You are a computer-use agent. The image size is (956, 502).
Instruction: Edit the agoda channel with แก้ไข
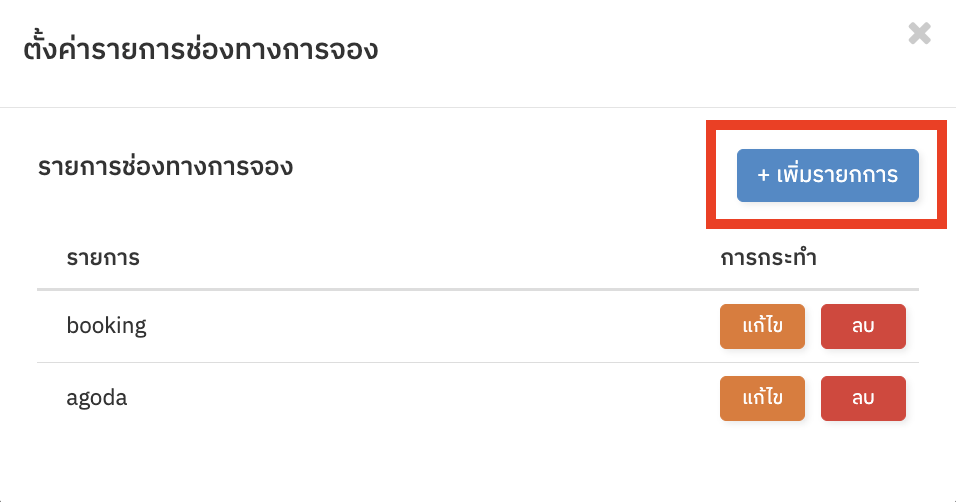pos(762,398)
